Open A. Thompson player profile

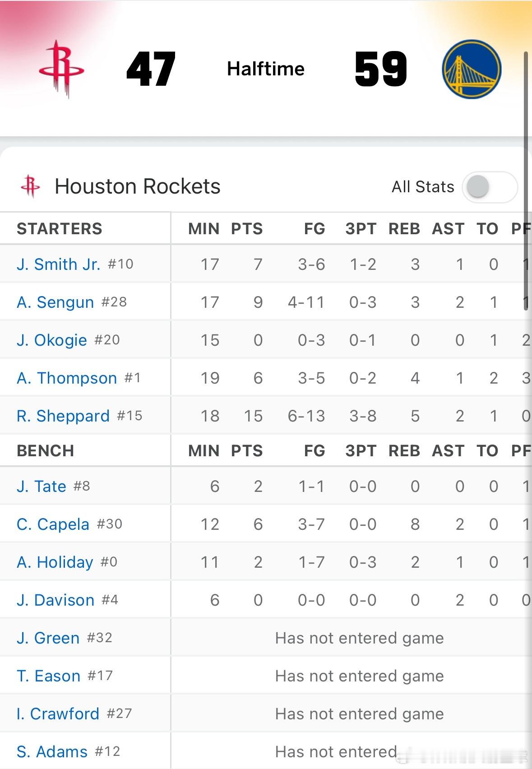click(67, 378)
